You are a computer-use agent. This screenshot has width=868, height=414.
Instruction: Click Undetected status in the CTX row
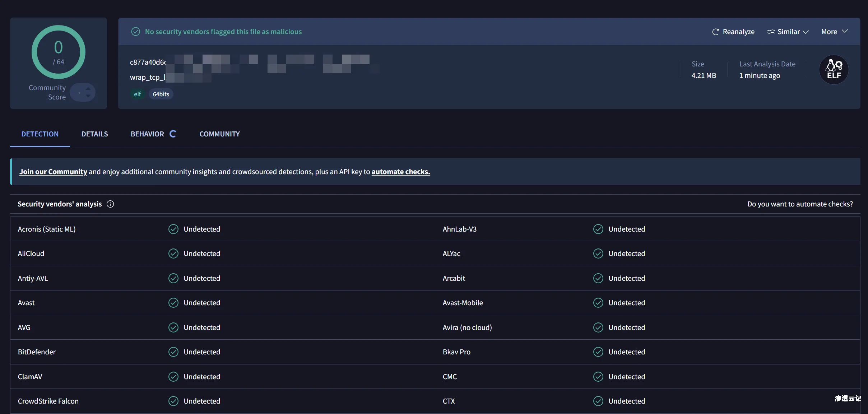[x=627, y=401]
